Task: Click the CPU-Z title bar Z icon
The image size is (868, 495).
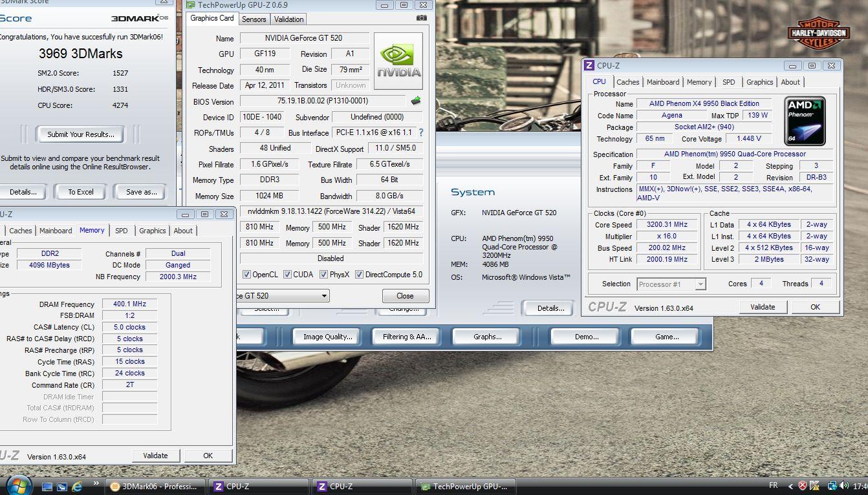Action: click(x=589, y=65)
